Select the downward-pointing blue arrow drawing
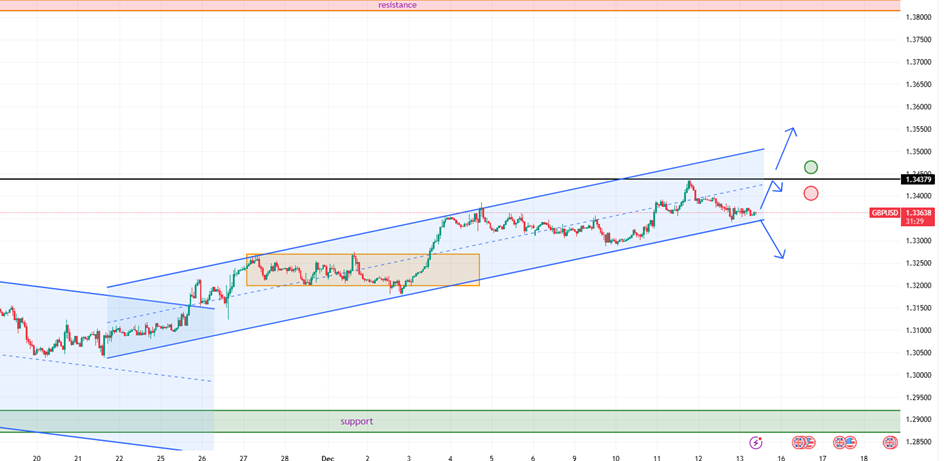Viewport: 944px width, 461px height. [x=772, y=240]
